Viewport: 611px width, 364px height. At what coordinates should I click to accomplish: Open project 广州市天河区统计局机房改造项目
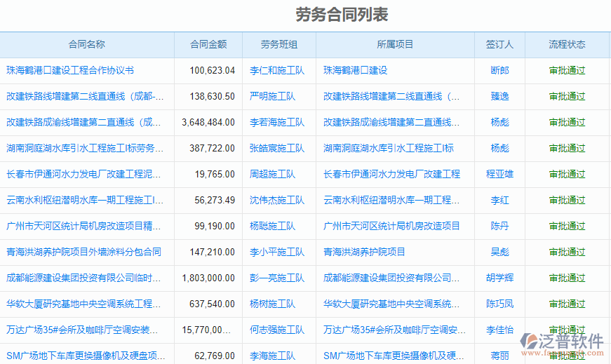click(x=391, y=226)
